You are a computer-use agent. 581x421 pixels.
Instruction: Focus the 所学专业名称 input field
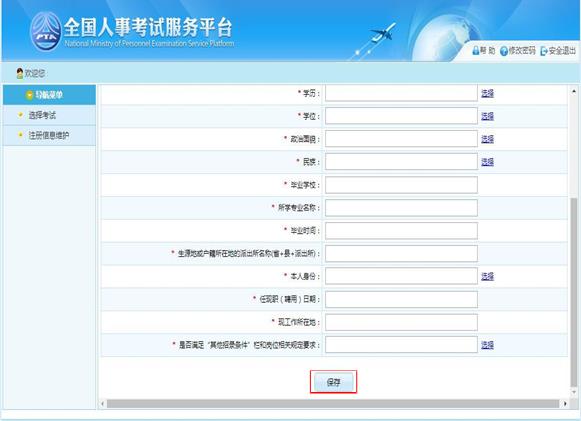click(401, 208)
